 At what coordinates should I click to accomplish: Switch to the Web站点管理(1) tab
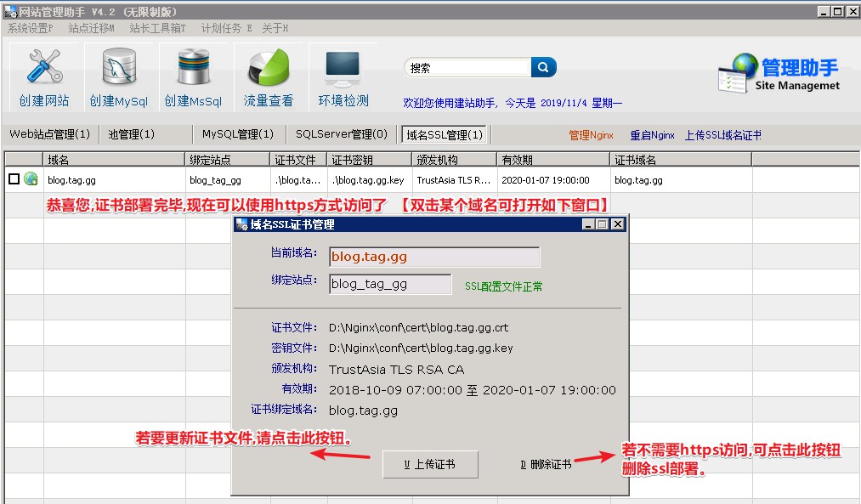[x=50, y=134]
